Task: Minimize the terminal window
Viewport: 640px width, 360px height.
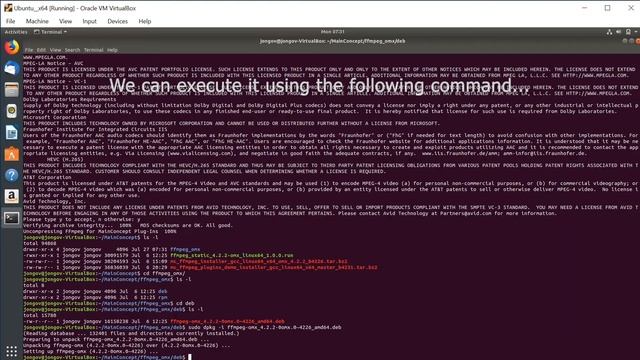Action: [x=625, y=41]
